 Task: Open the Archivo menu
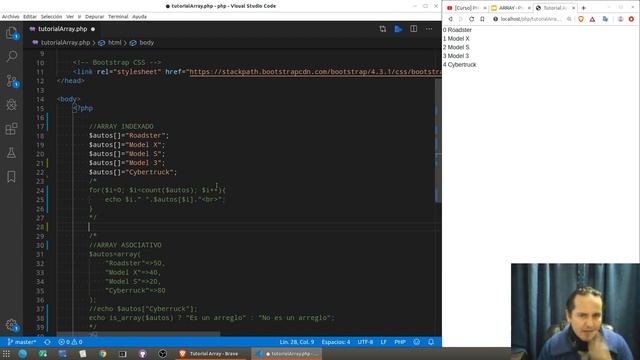[x=11, y=17]
